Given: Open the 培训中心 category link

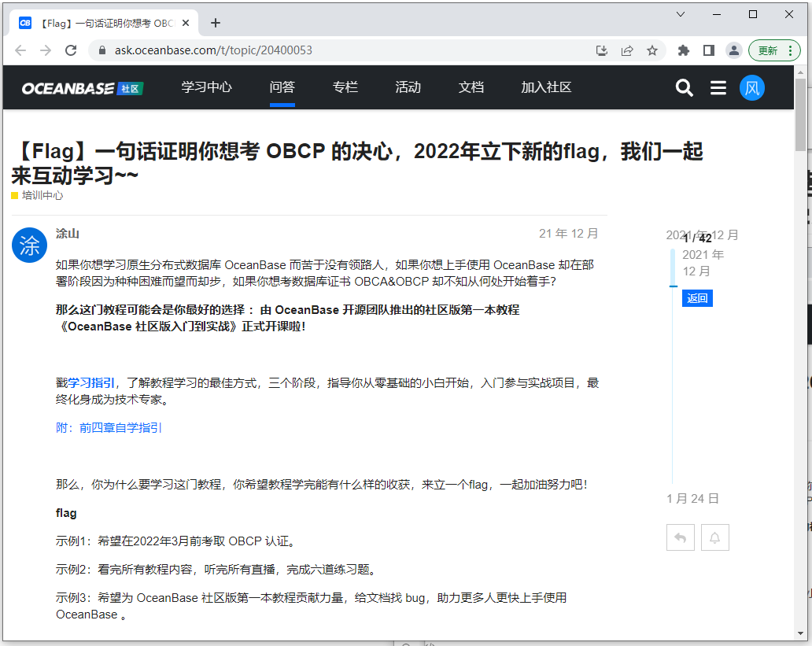Looking at the screenshot, I should point(37,195).
